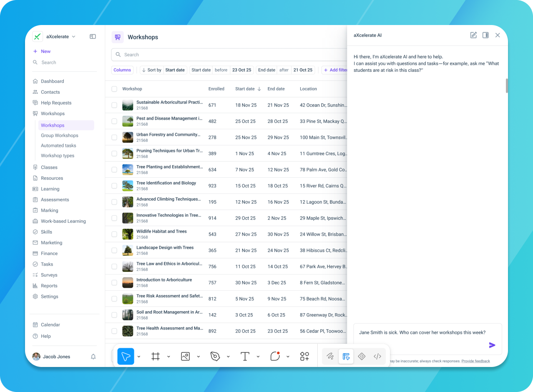533x392 pixels.
Task: Start a new AI chat with the compose icon
Action: [x=473, y=35]
